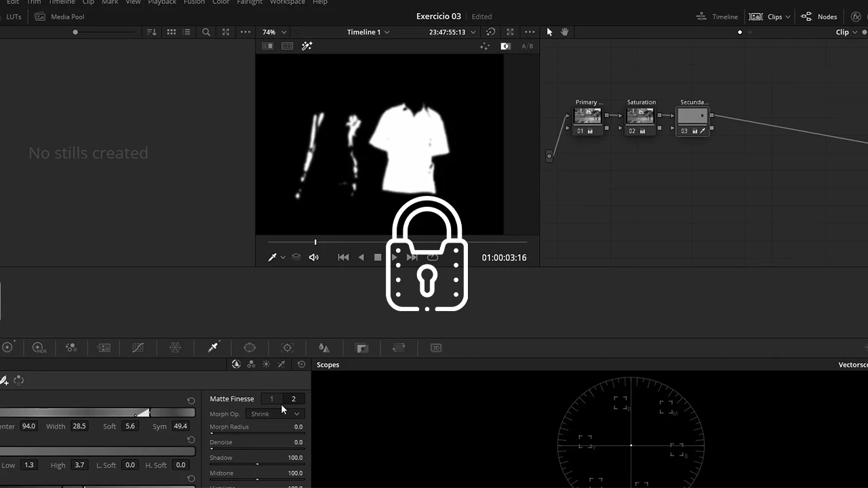Reset the qualifier palette

pos(301,364)
